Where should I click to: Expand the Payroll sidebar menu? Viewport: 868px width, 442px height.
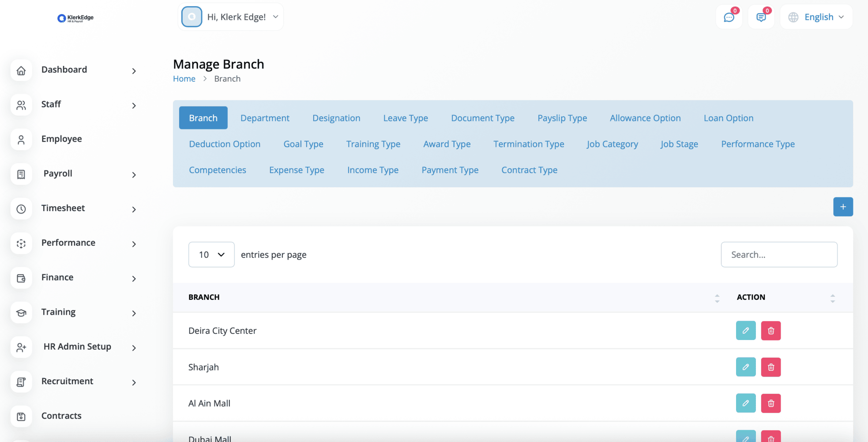click(134, 175)
